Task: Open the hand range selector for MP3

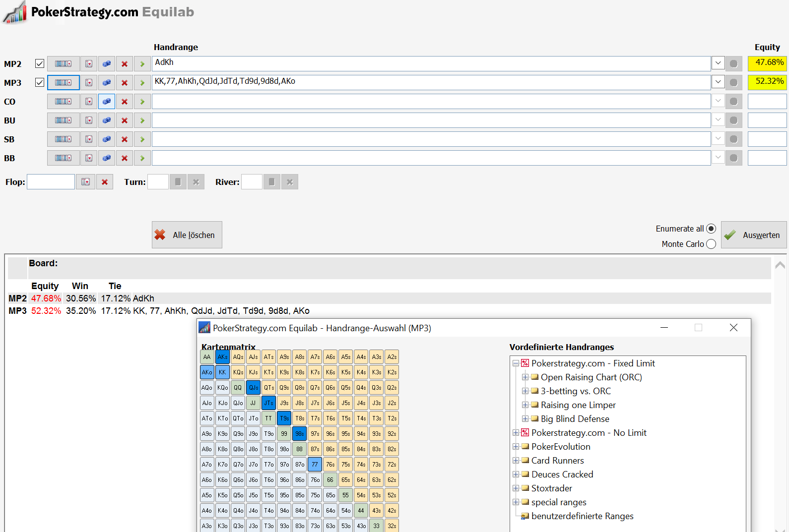Action: tap(64, 83)
